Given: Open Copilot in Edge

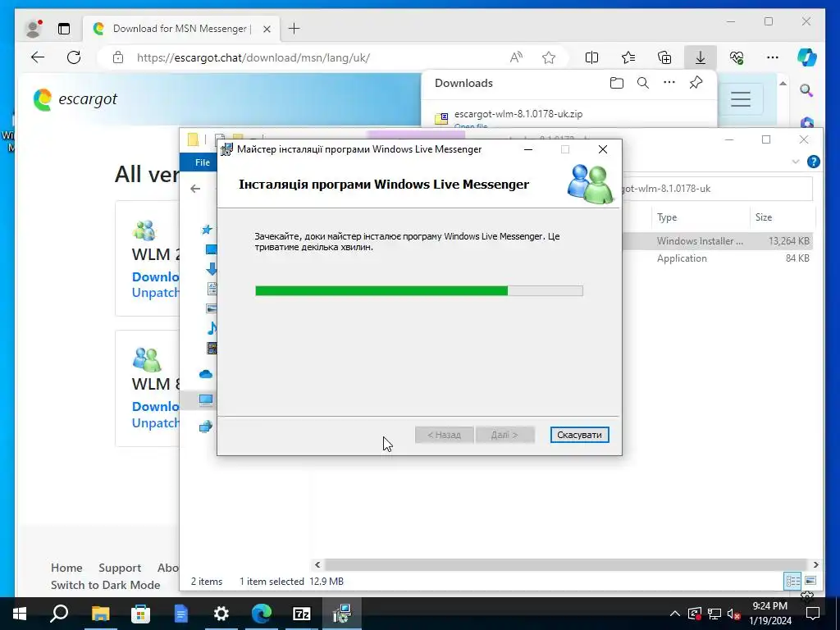Looking at the screenshot, I should coord(807,57).
